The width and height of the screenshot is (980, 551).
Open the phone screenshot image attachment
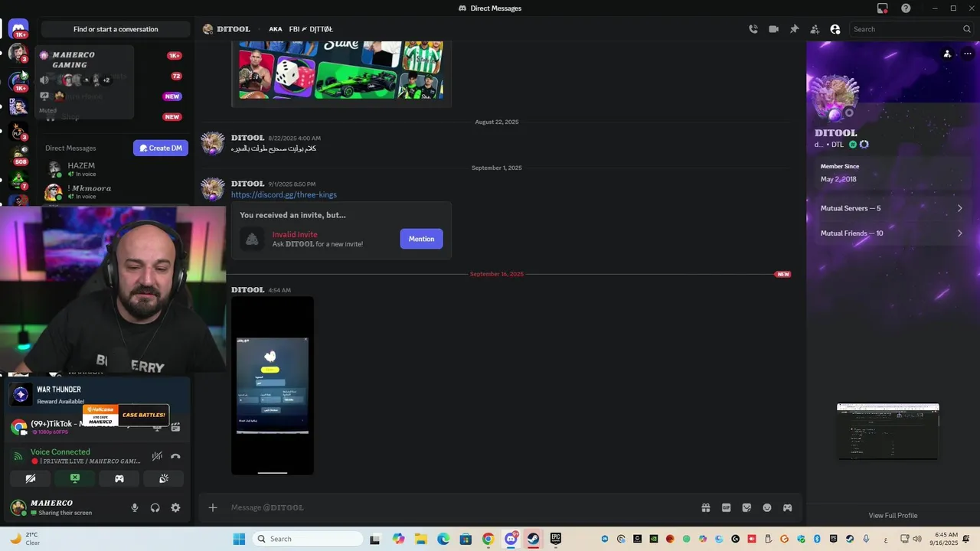pyautogui.click(x=273, y=386)
